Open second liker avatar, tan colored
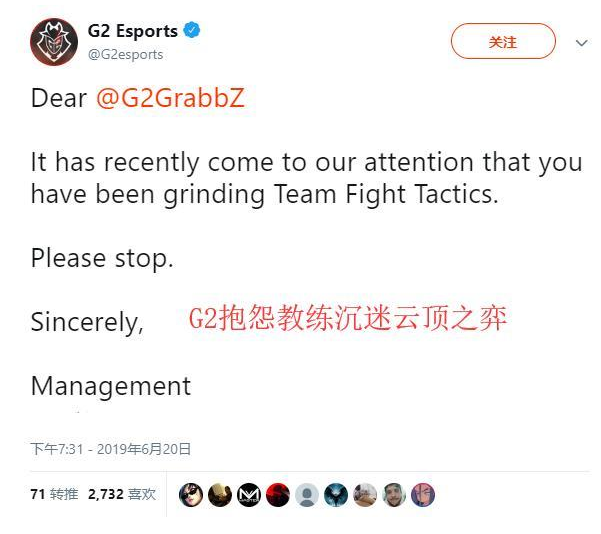This screenshot has height=534, width=601. (x=220, y=495)
